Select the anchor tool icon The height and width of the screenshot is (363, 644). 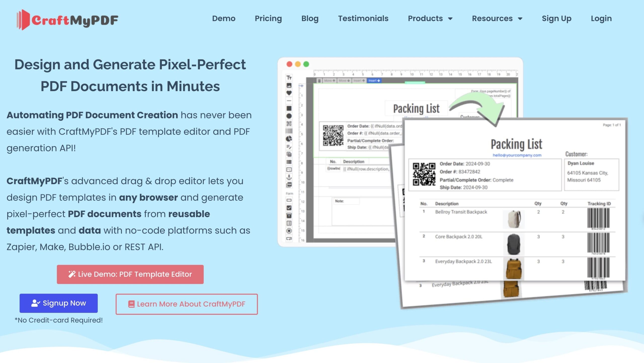(x=289, y=177)
